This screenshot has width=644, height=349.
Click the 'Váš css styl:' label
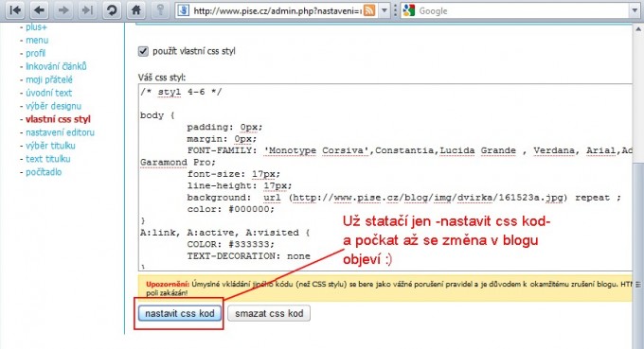click(x=162, y=78)
